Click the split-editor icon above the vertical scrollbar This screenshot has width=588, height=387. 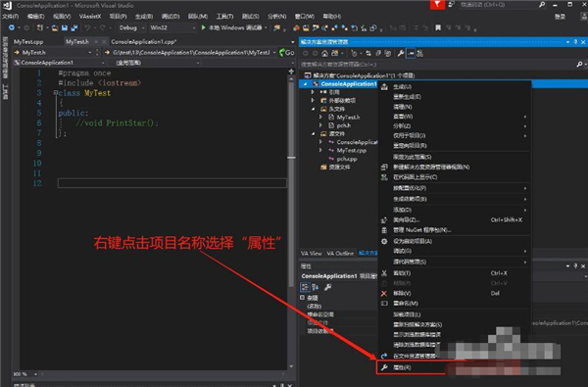[x=291, y=72]
